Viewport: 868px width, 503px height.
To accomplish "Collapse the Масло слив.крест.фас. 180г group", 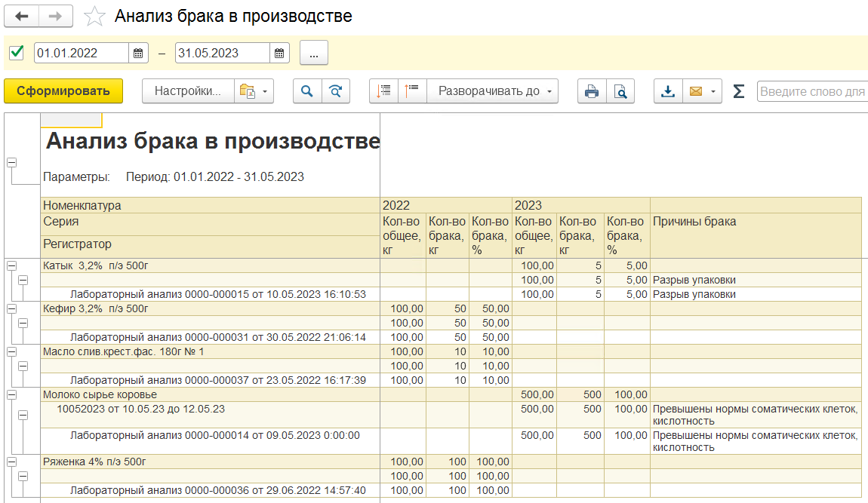I will (11, 352).
